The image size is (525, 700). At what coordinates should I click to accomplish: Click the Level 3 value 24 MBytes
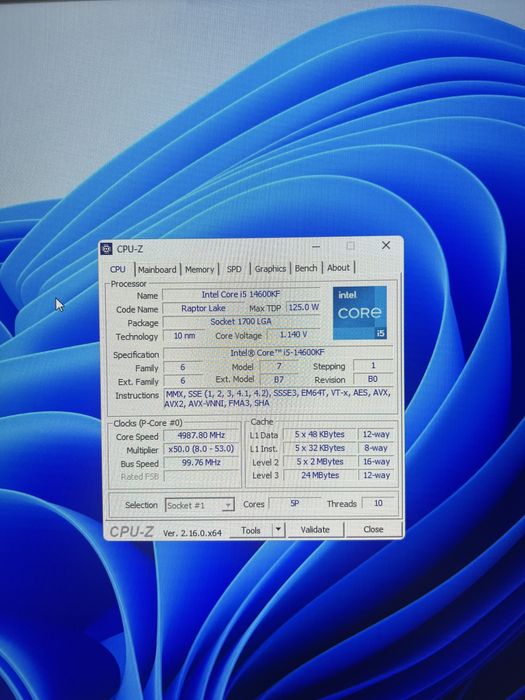pos(320,475)
